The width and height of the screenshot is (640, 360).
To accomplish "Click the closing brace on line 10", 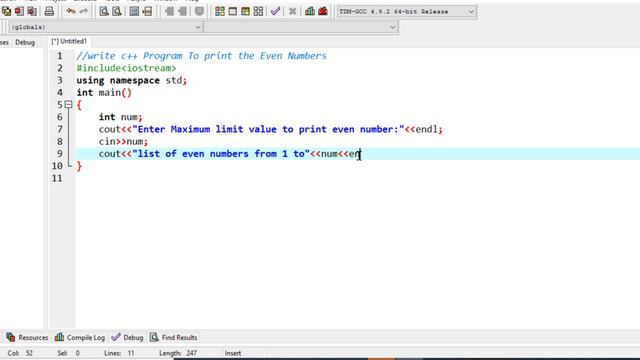I will [x=79, y=166].
